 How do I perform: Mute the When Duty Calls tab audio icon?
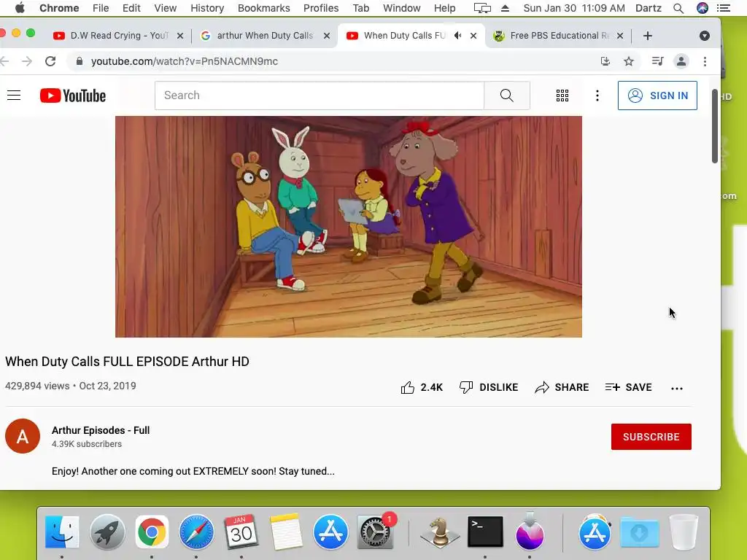tap(458, 36)
